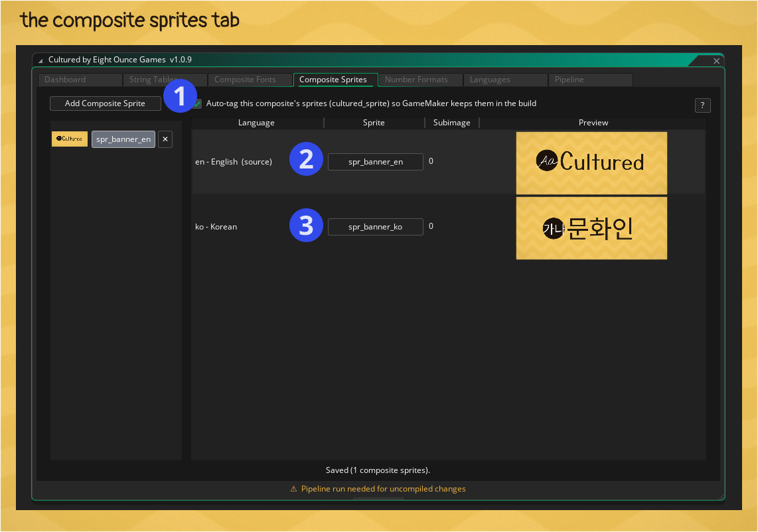Select the Composite Sprites tab
The width and height of the screenshot is (758, 532).
335,80
